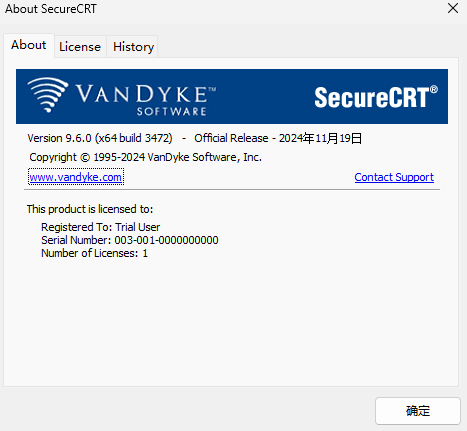The image size is (467, 431).
Task: Click the 'This product is licensed to' heading
Action: 90,209
